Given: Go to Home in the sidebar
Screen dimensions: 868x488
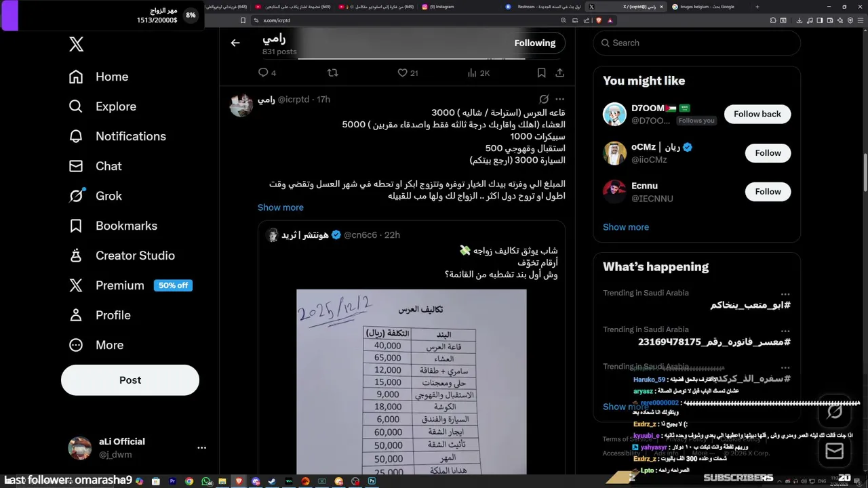Looking at the screenshot, I should (x=98, y=77).
